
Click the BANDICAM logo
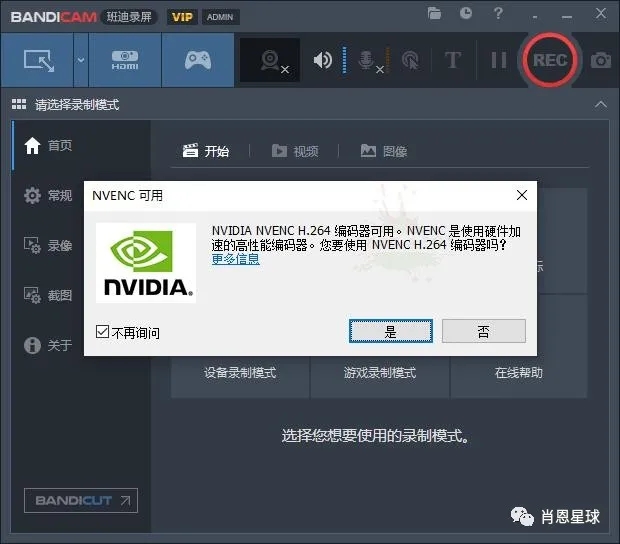click(54, 17)
